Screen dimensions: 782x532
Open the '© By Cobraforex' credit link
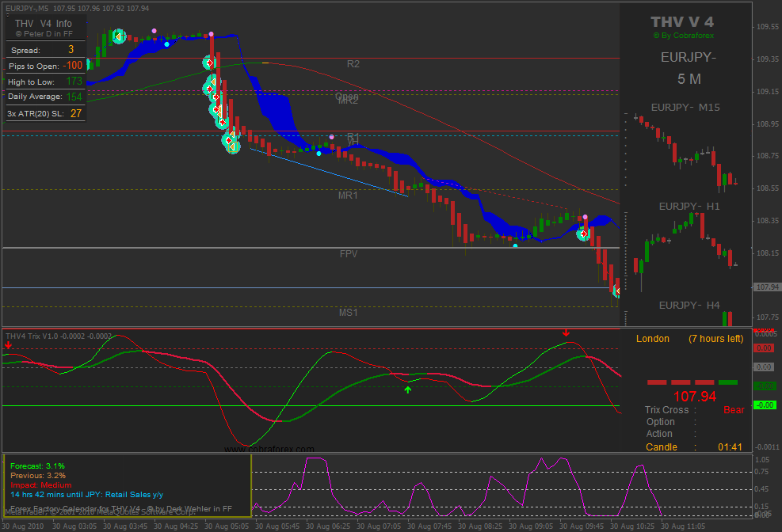tap(683, 36)
